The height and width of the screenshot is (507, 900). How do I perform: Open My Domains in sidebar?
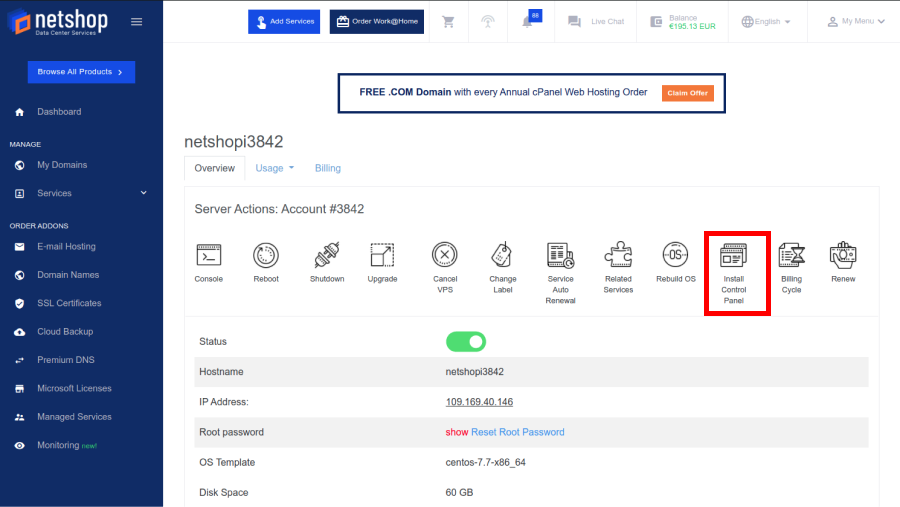pyautogui.click(x=62, y=165)
